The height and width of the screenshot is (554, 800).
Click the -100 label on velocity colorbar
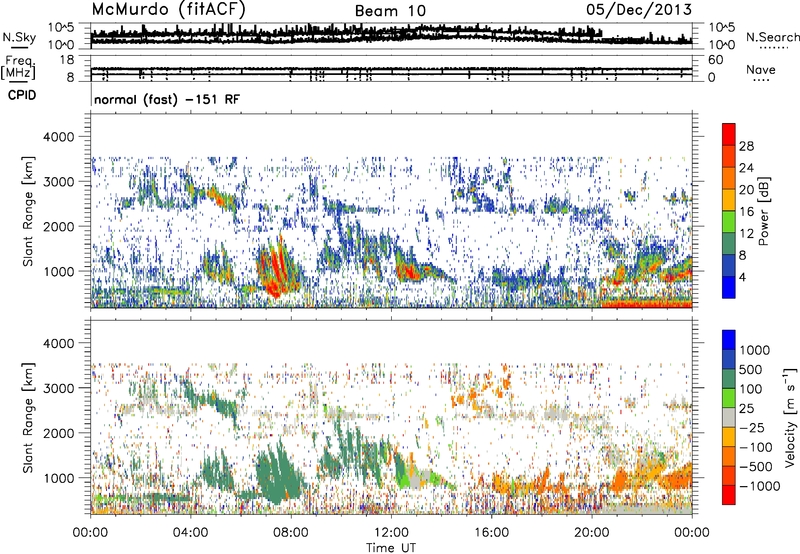(755, 447)
